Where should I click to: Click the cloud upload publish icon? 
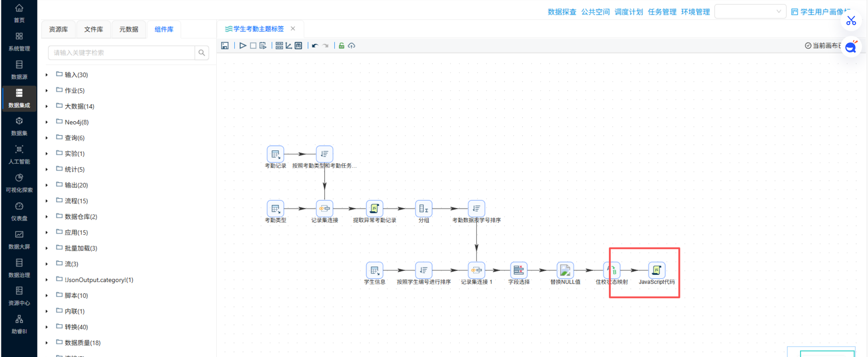tap(352, 45)
